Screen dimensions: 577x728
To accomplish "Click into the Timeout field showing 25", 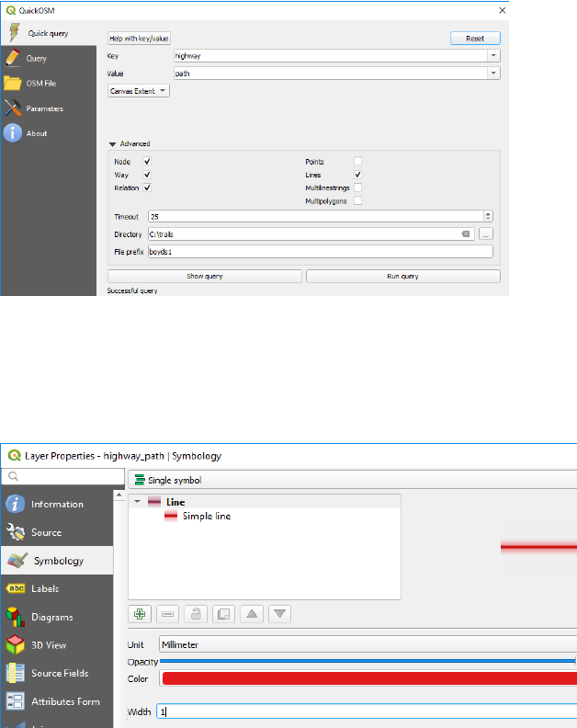I will pyautogui.click(x=316, y=216).
